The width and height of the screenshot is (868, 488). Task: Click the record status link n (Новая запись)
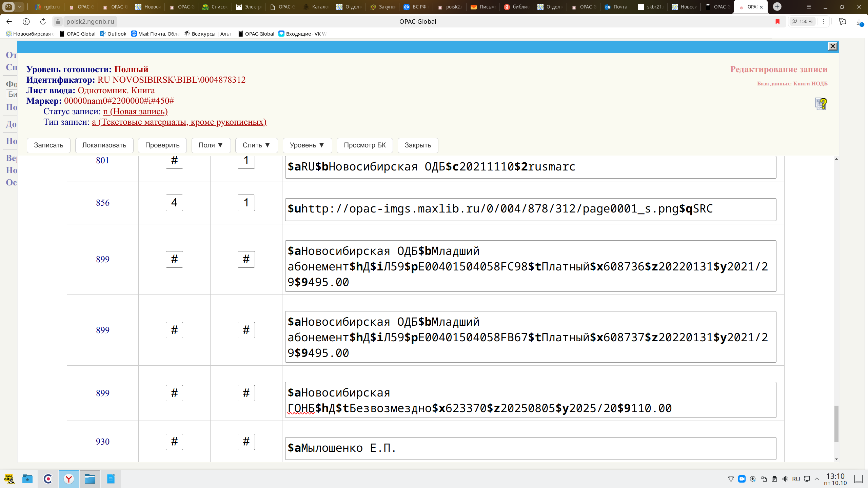coord(135,111)
